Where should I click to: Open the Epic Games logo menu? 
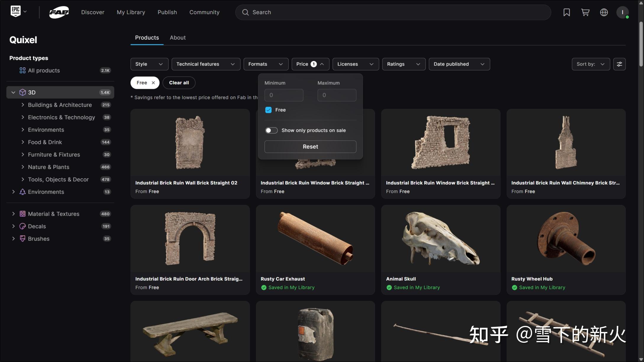[x=18, y=12]
